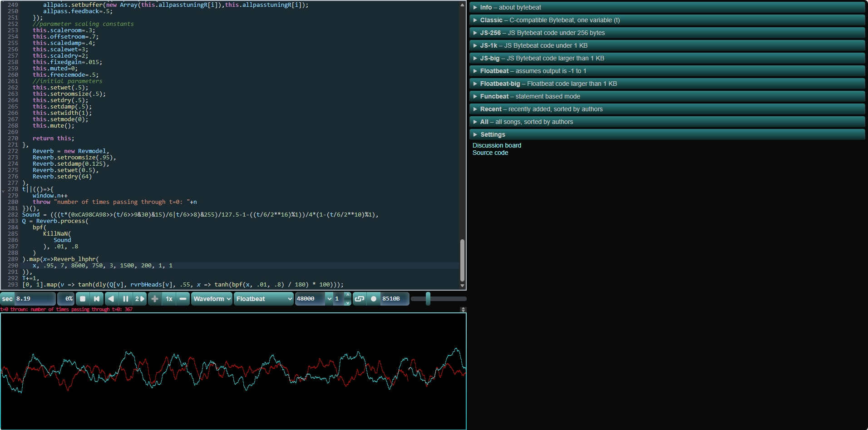This screenshot has height=430, width=868.
Task: Click the stop playback button
Action: (83, 299)
